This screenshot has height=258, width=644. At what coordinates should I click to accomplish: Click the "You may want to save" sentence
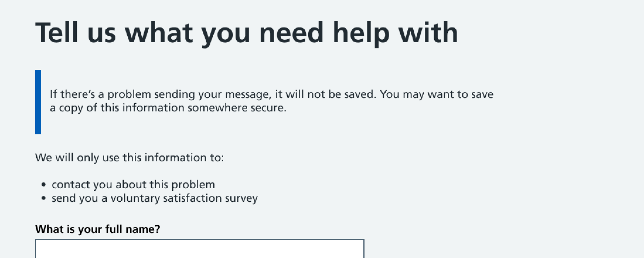coord(437,94)
